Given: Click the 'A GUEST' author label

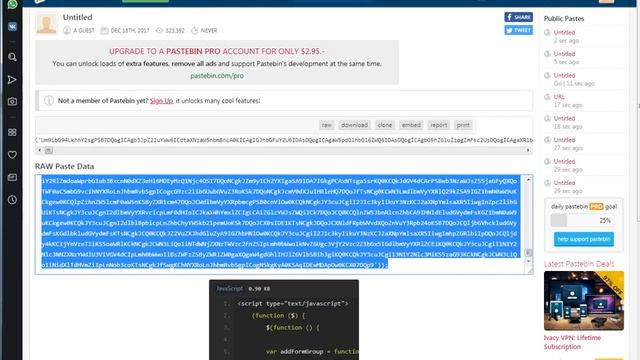Looking at the screenshot, I should [x=84, y=31].
